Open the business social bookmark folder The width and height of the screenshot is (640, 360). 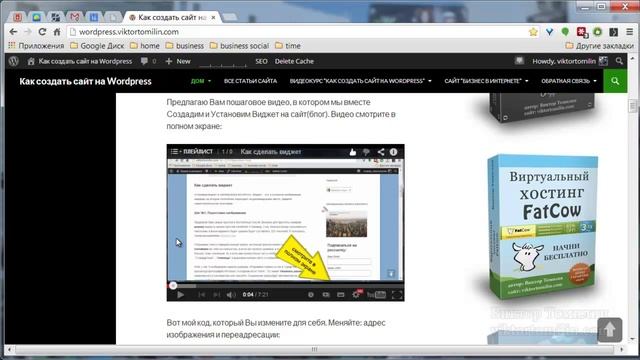tap(239, 46)
